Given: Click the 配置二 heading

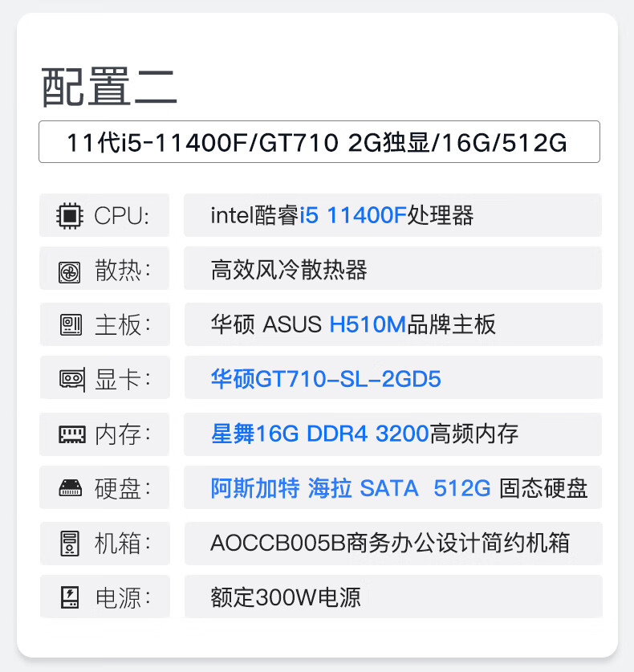Looking at the screenshot, I should click(109, 87).
